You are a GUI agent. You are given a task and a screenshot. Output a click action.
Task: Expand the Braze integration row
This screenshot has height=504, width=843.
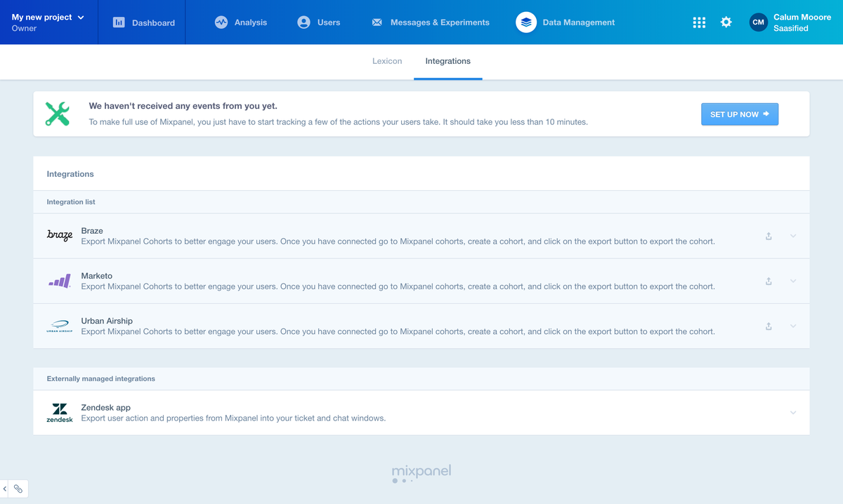click(793, 236)
